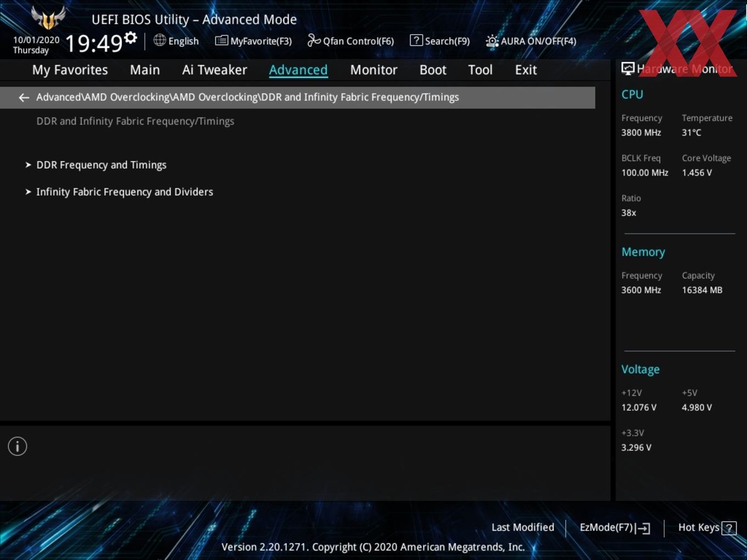Click the version copyright text

(373, 547)
